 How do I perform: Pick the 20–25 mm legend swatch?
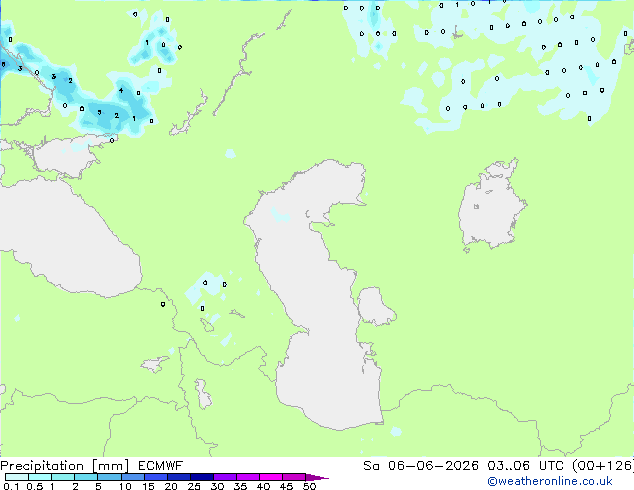179,477
